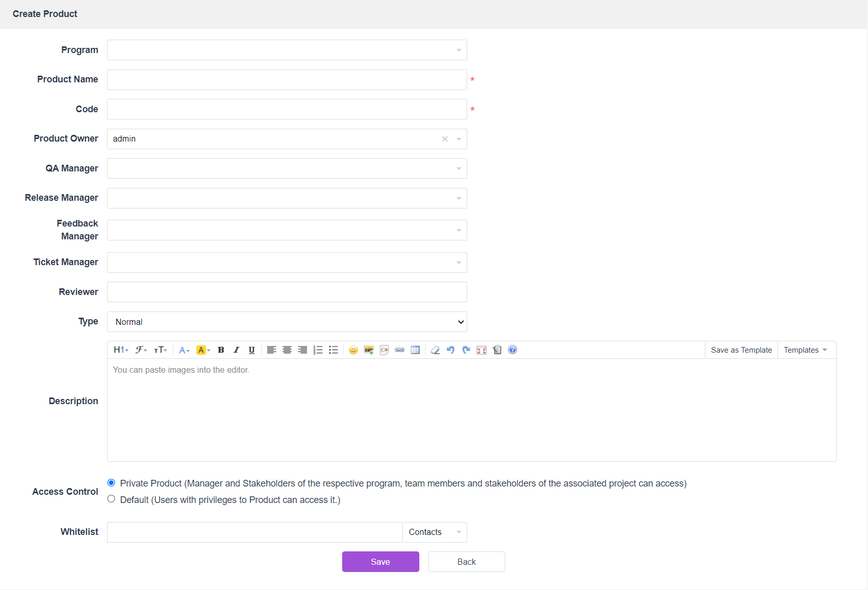Click the italic formatting icon
The image size is (868, 590).
click(x=236, y=350)
